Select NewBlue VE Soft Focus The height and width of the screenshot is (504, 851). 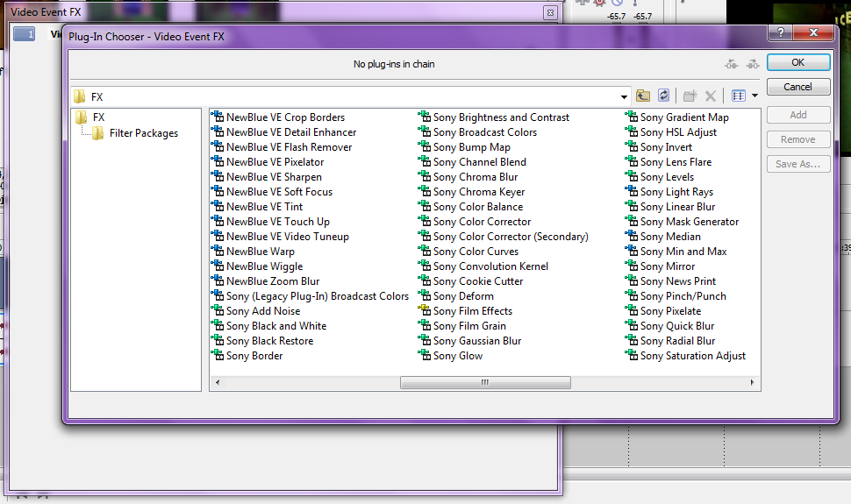pyautogui.click(x=273, y=192)
